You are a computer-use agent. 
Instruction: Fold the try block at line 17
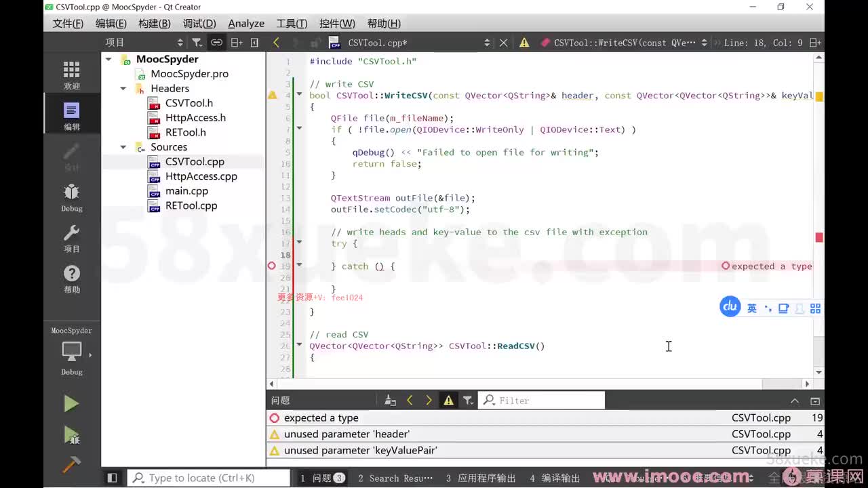coord(299,242)
